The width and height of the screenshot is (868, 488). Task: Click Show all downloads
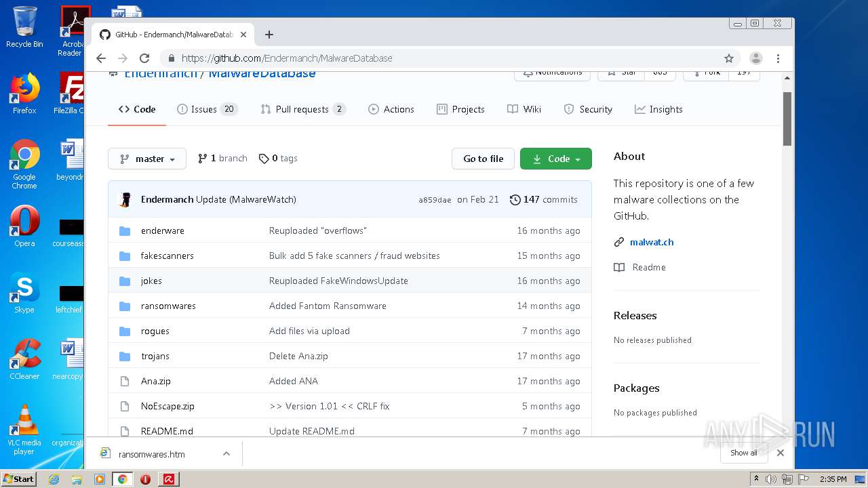(743, 453)
